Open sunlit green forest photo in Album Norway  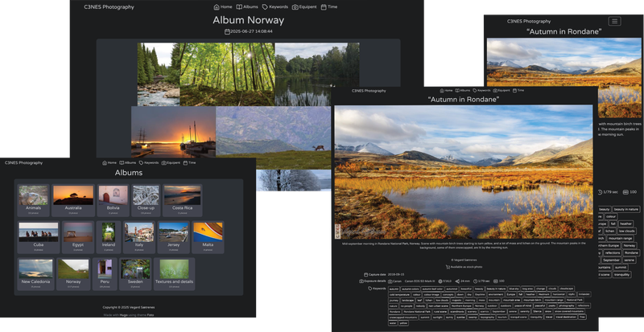pos(227,74)
